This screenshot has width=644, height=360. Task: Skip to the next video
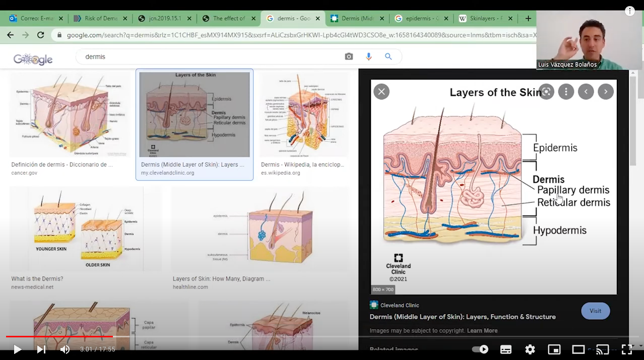41,349
